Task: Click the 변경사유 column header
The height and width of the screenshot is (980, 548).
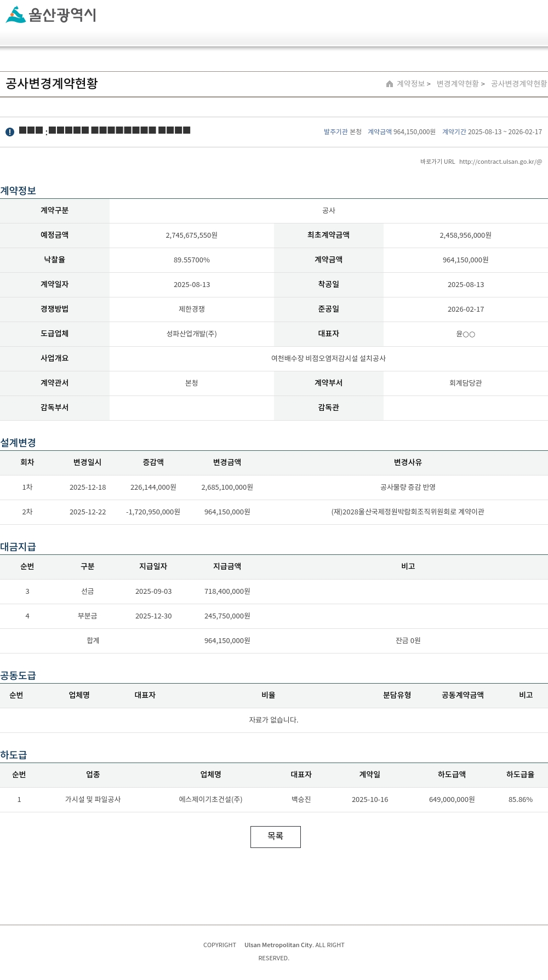Action: pos(408,462)
